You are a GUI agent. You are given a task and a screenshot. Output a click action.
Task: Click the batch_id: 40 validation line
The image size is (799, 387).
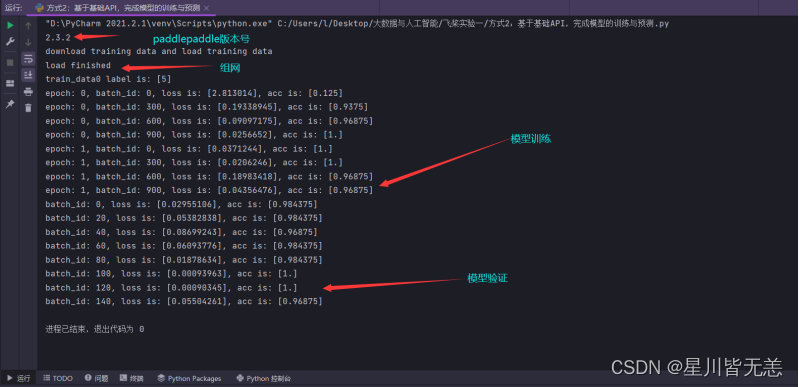point(181,232)
